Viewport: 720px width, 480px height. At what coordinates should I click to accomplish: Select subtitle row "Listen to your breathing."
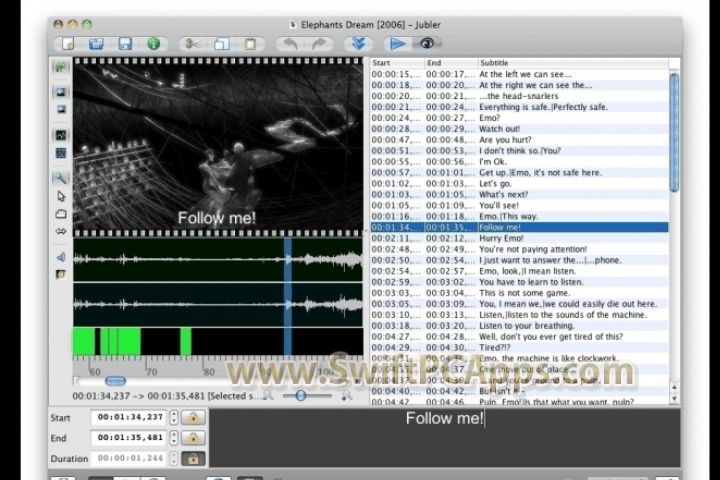519,326
